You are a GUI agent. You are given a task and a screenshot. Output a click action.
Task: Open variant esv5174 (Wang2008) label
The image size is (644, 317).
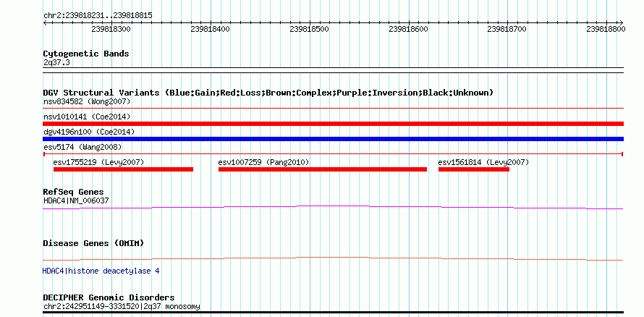82,147
